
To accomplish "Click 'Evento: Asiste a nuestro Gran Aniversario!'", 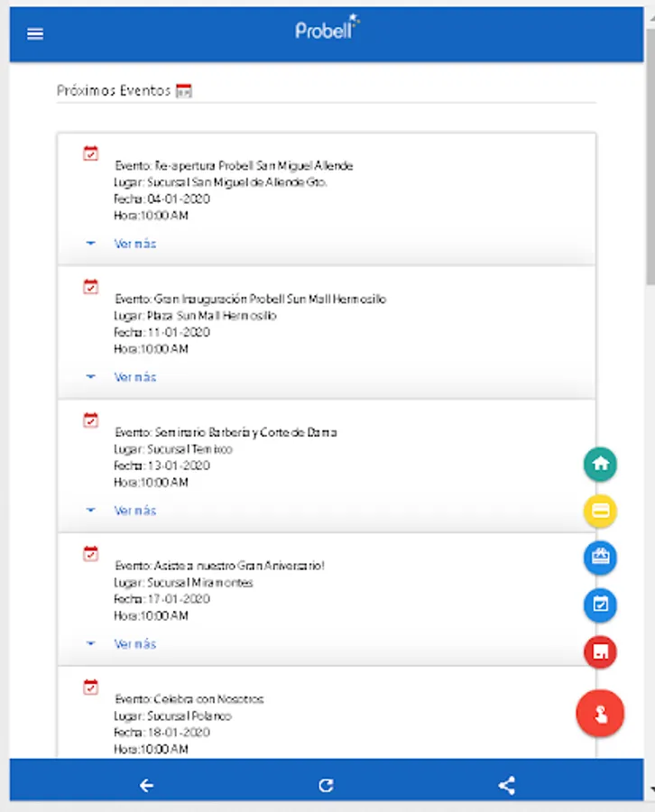I will coord(219,566).
